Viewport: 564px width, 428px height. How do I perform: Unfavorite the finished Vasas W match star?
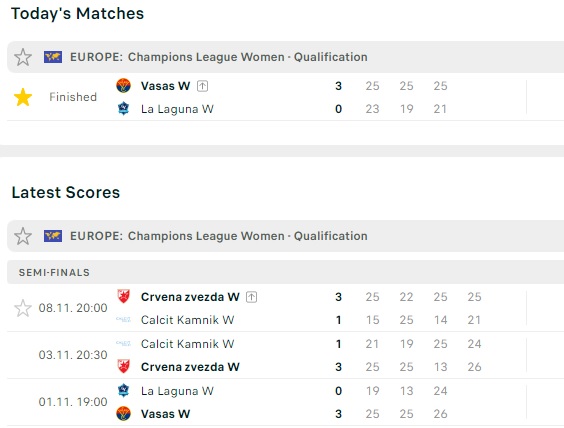pyautogui.click(x=23, y=97)
